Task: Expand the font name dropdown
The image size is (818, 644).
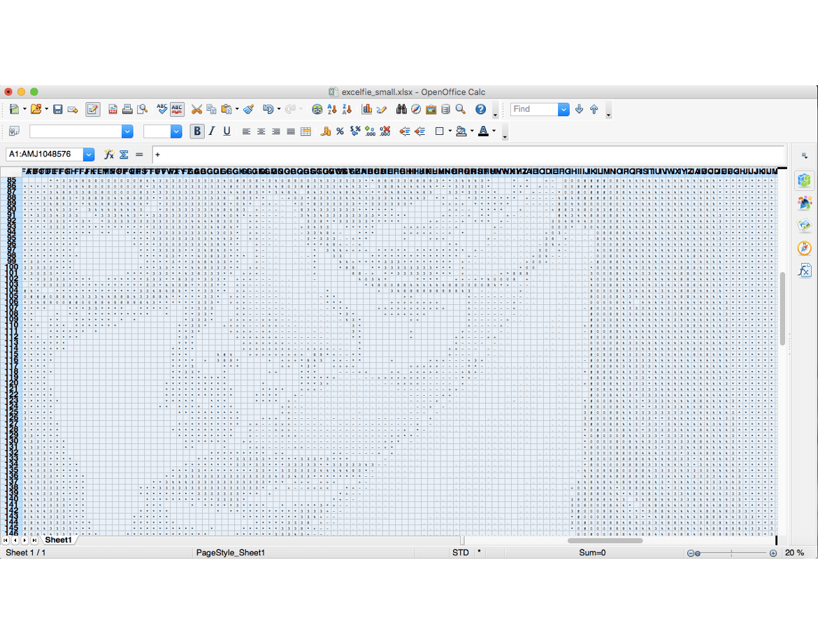Action: (x=127, y=131)
